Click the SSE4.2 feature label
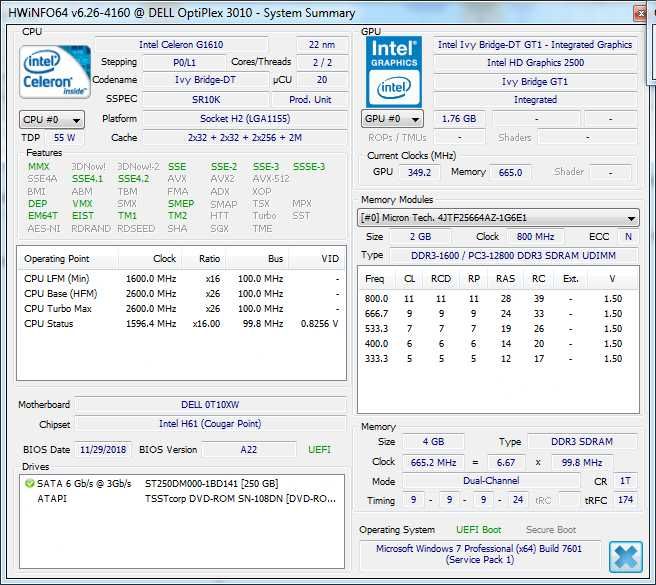 (133, 179)
